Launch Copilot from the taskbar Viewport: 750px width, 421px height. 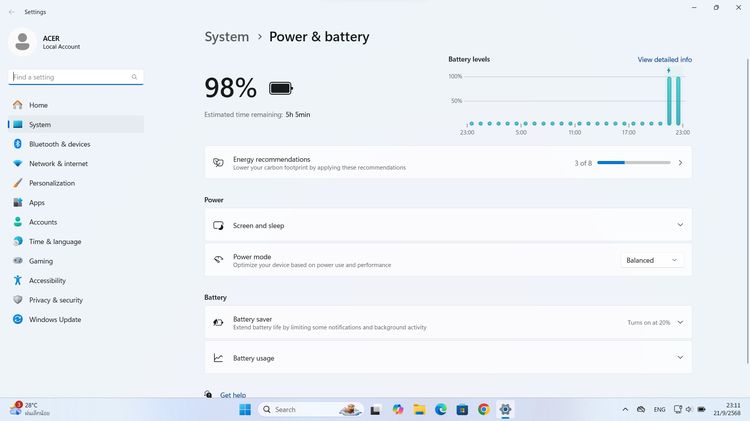coord(397,410)
